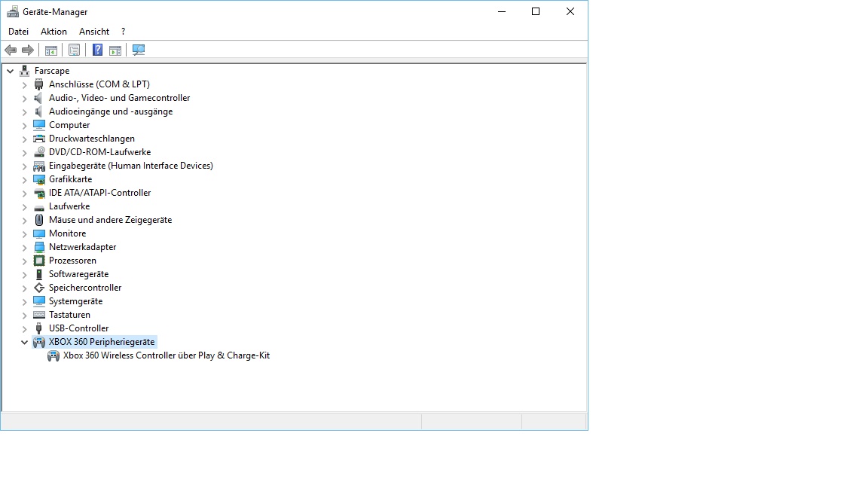Click the Prozessoren chip icon

pos(38,261)
